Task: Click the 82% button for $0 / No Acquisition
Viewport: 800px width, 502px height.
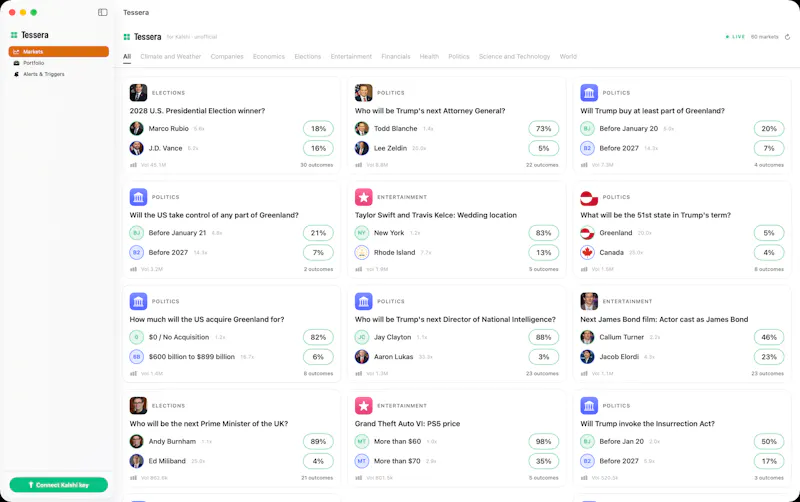Action: click(318, 337)
